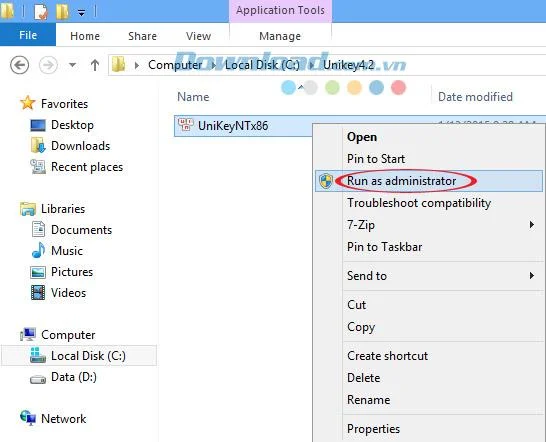Click Local Disk (C:) in address bar

(x=262, y=65)
